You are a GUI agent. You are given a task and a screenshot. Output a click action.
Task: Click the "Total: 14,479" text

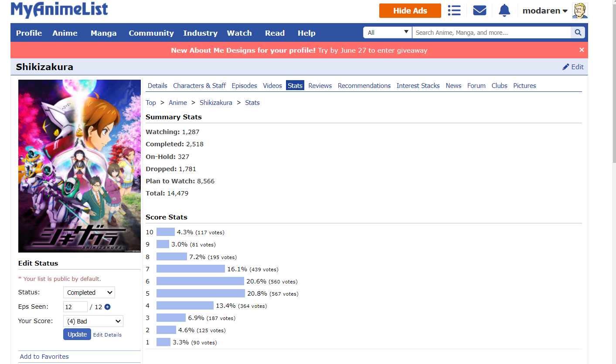[x=167, y=193]
